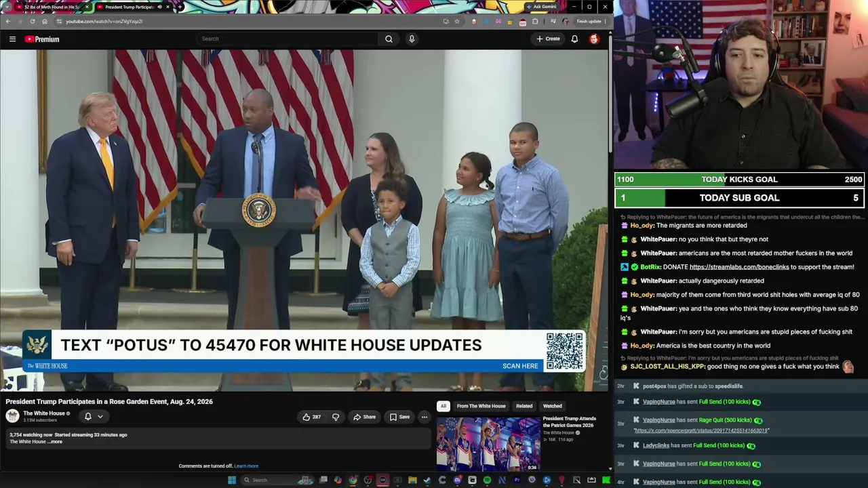
Task: Open the browser extensions puzzle icon
Action: [x=535, y=21]
